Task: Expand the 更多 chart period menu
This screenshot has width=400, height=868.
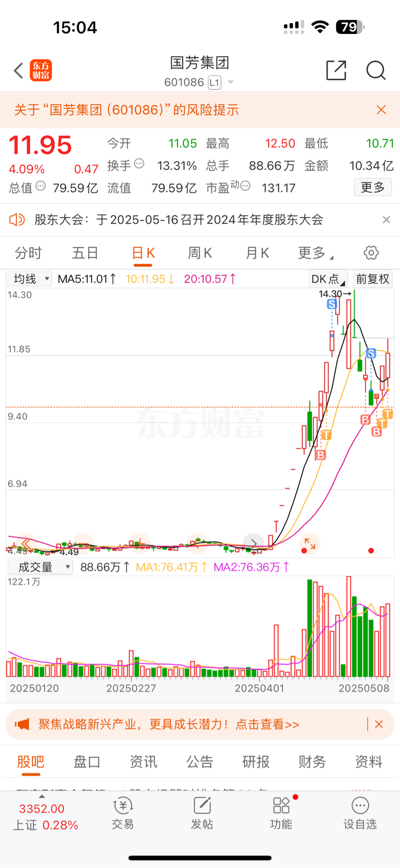Action: pyautogui.click(x=316, y=253)
